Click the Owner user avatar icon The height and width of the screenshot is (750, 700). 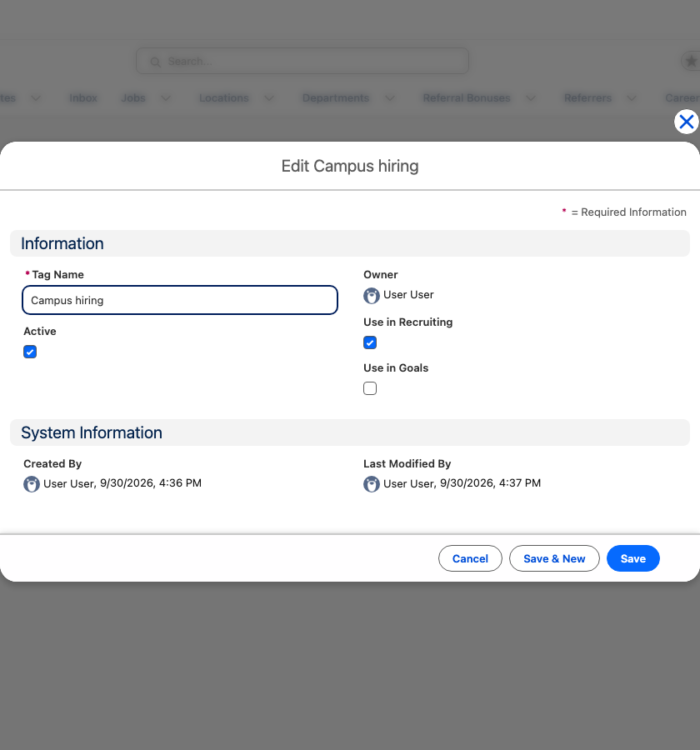pos(372,296)
